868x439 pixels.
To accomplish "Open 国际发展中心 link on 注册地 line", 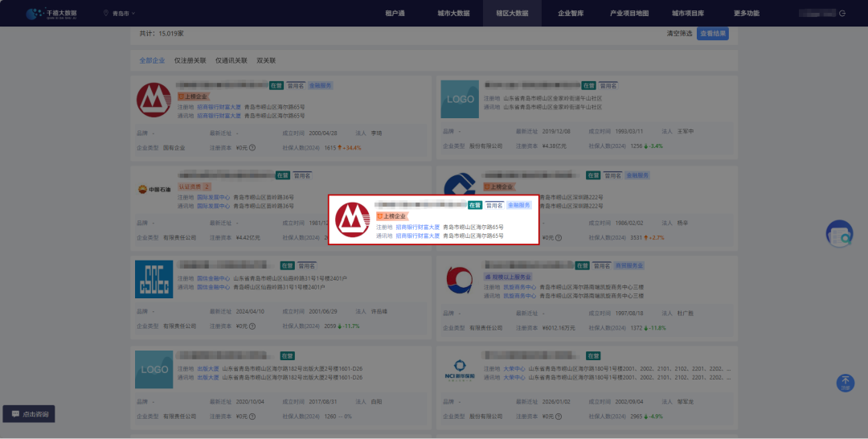I will coord(213,198).
